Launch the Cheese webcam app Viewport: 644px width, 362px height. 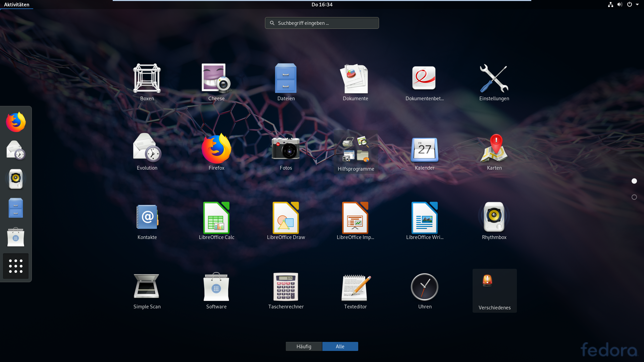click(216, 82)
